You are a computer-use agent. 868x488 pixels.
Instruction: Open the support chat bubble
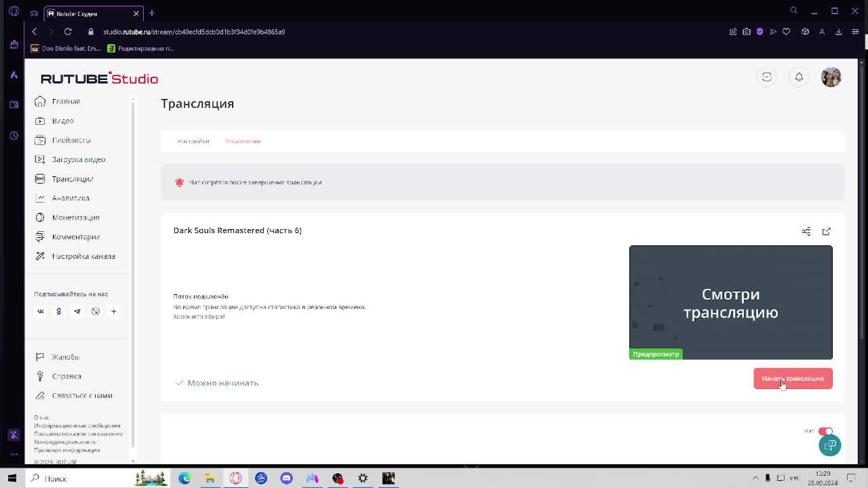(830, 445)
